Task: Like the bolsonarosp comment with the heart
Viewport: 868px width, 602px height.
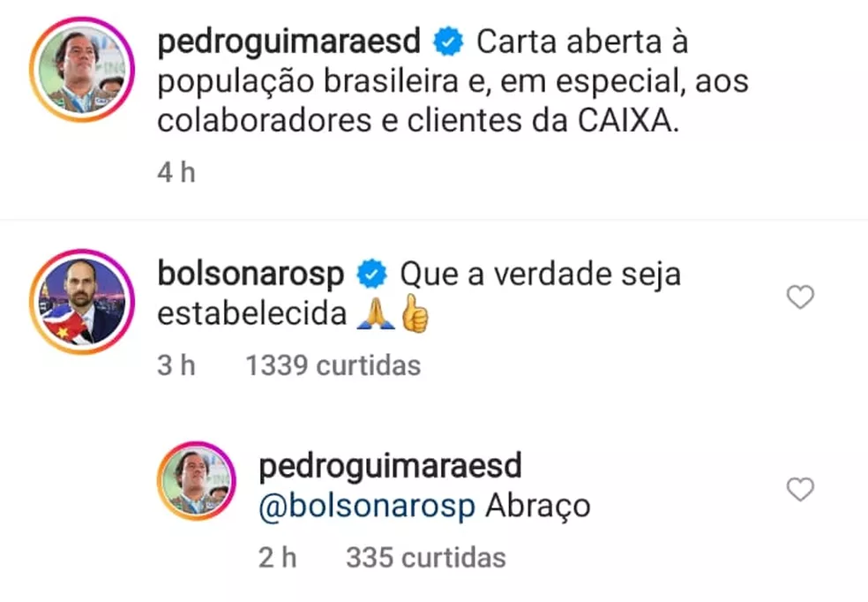Action: click(x=800, y=297)
